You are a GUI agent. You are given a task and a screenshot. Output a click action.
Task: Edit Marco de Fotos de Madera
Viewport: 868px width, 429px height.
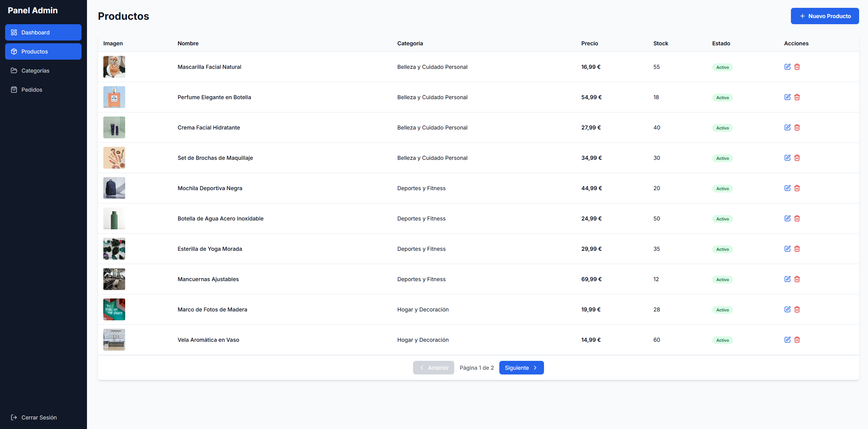click(x=787, y=309)
